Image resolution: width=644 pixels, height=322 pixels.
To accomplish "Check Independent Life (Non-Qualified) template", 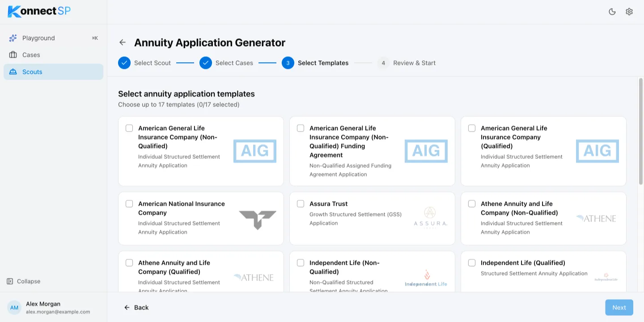I will point(301,263).
